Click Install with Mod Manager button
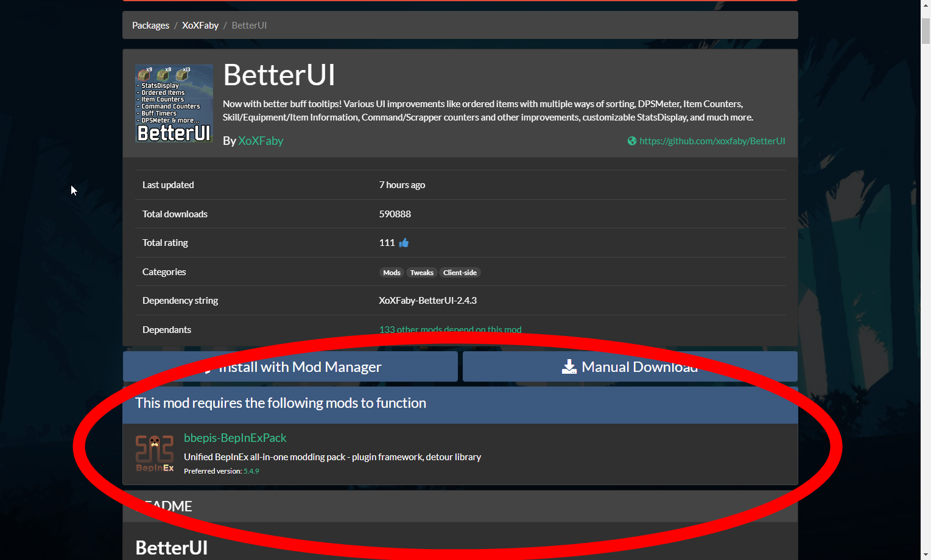Viewport: 931px width, 560px height. 290,366
